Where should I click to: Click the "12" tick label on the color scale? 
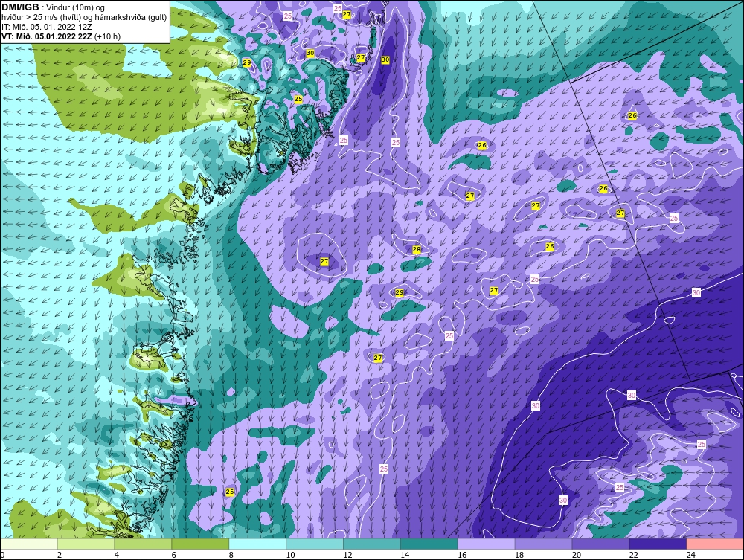[x=347, y=555]
